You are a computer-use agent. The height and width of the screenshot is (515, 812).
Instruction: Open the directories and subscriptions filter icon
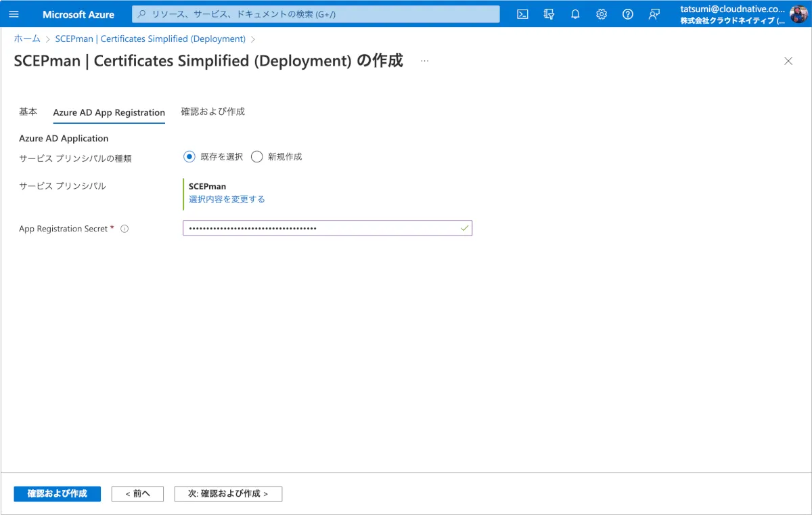[x=549, y=14]
